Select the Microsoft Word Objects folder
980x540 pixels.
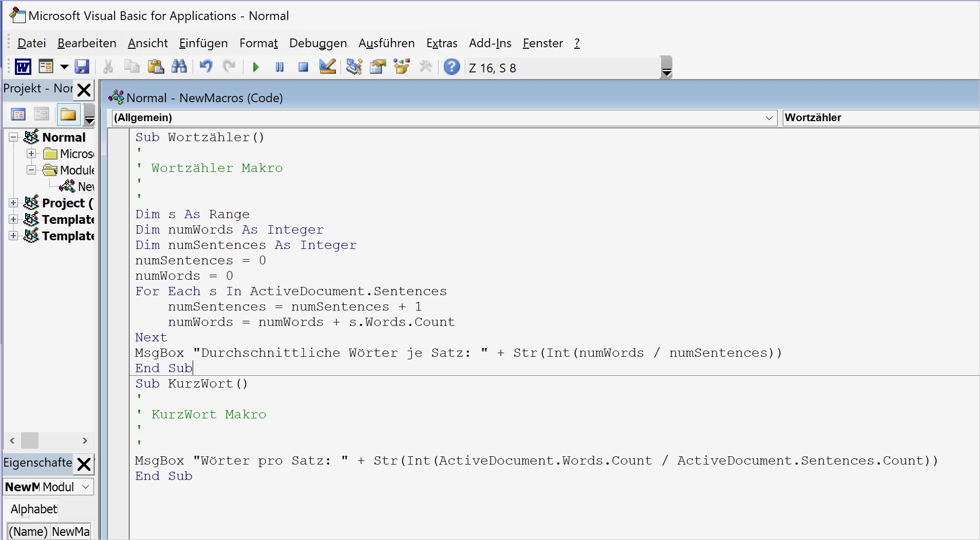pyautogui.click(x=77, y=153)
